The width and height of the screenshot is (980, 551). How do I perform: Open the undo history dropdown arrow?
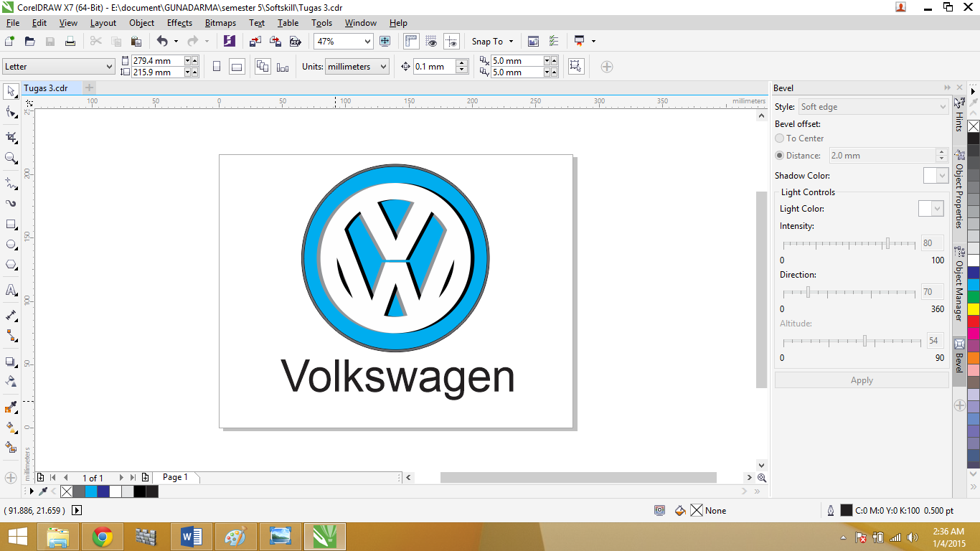176,42
